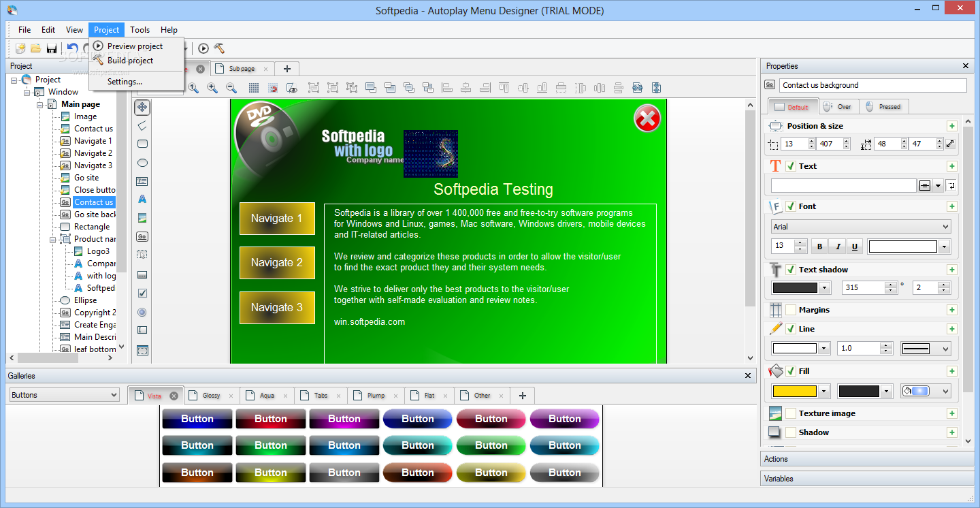Image resolution: width=980 pixels, height=508 pixels.
Task: Click the Open folder toolbar icon
Action: 35,48
